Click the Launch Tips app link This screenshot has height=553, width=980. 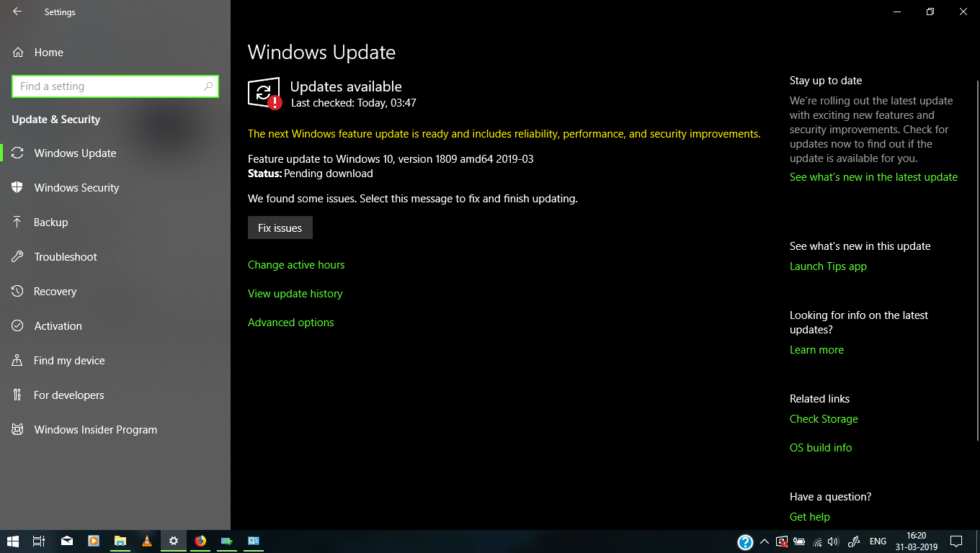(x=828, y=266)
